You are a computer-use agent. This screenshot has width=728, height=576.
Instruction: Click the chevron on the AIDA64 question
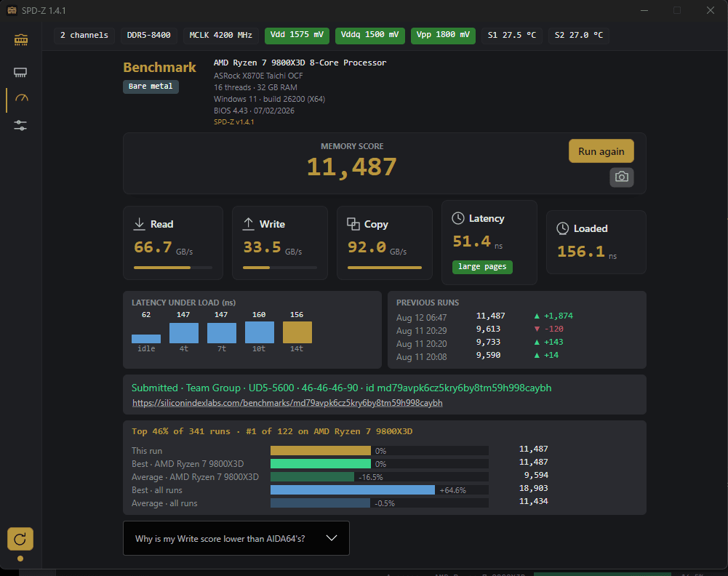(x=332, y=538)
